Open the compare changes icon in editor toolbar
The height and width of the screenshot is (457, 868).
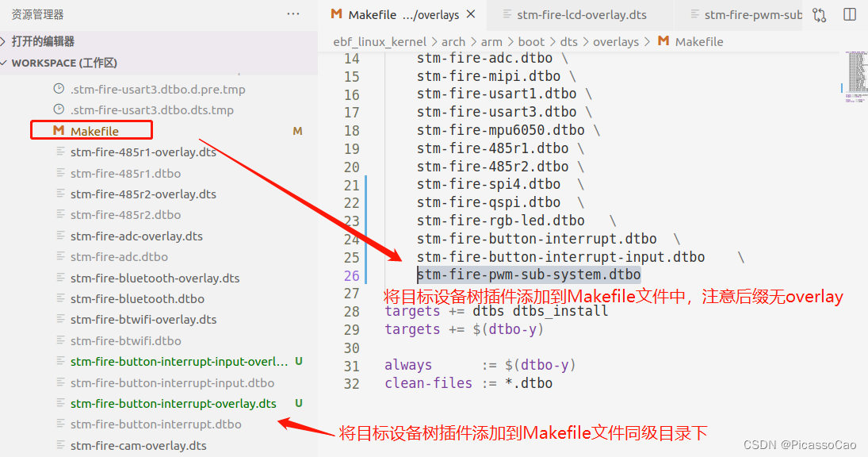tap(820, 15)
